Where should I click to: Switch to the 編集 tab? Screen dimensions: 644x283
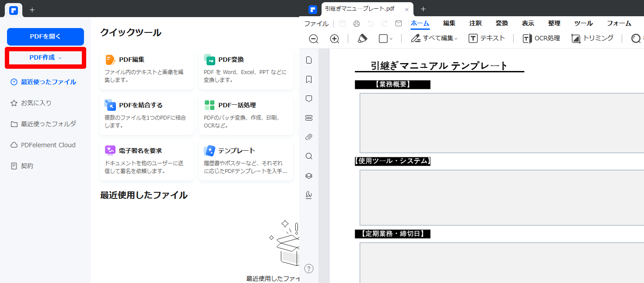tap(449, 24)
